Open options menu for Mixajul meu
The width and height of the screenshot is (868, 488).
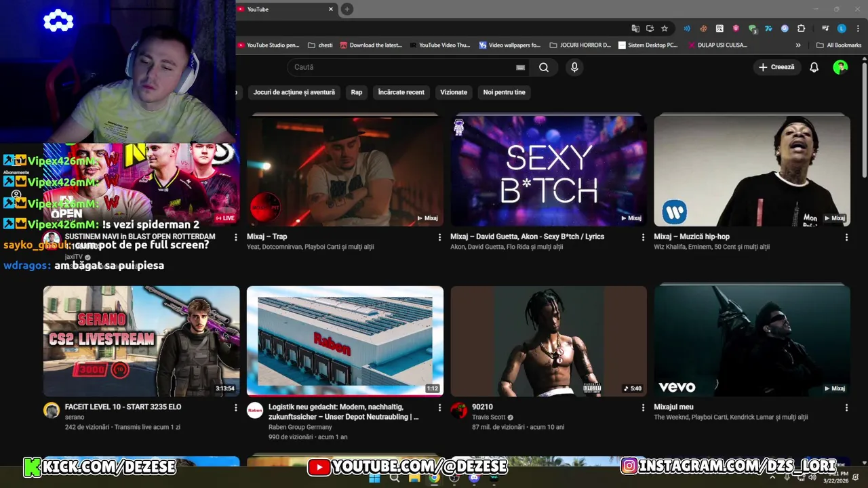click(846, 407)
